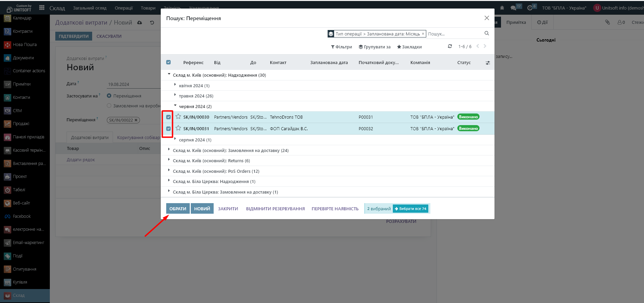Star the SK/IN/00031 transfer row

(x=178, y=128)
